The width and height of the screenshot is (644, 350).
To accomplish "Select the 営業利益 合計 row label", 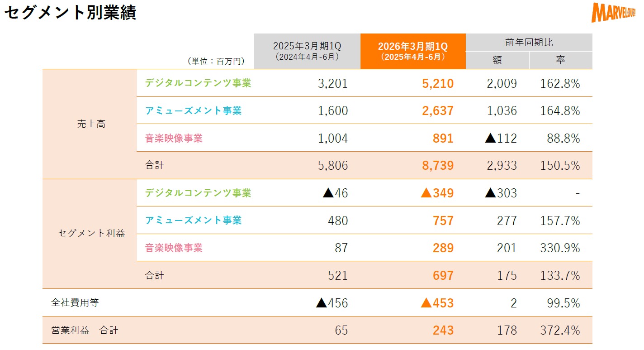I will [x=85, y=331].
